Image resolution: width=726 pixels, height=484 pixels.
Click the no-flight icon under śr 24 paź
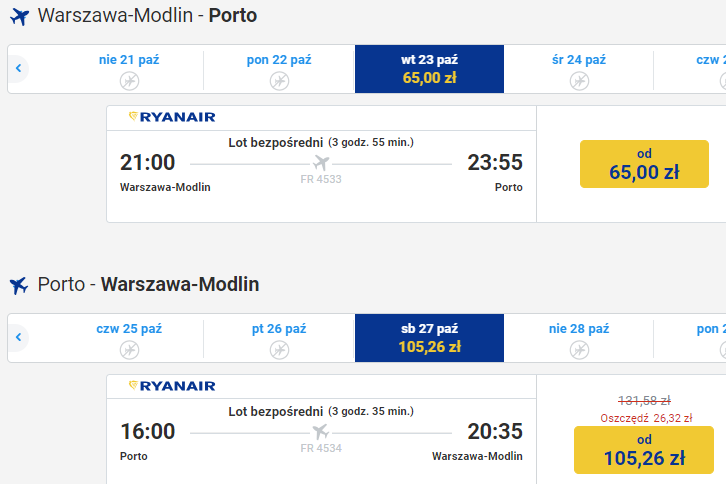coord(579,81)
